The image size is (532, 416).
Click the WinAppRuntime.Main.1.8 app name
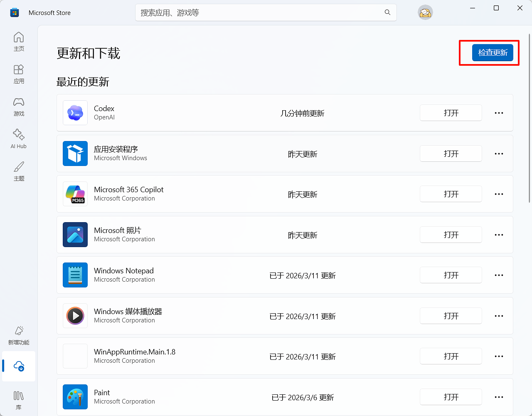135,352
